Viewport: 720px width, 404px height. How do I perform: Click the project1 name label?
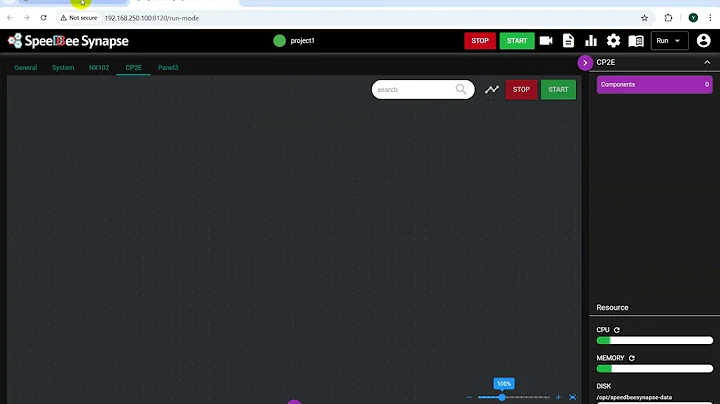302,41
